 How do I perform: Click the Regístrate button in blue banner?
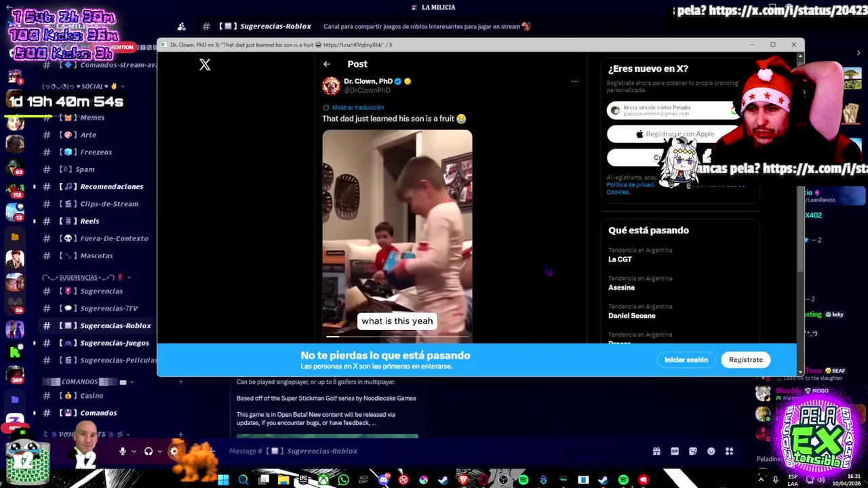[746, 360]
